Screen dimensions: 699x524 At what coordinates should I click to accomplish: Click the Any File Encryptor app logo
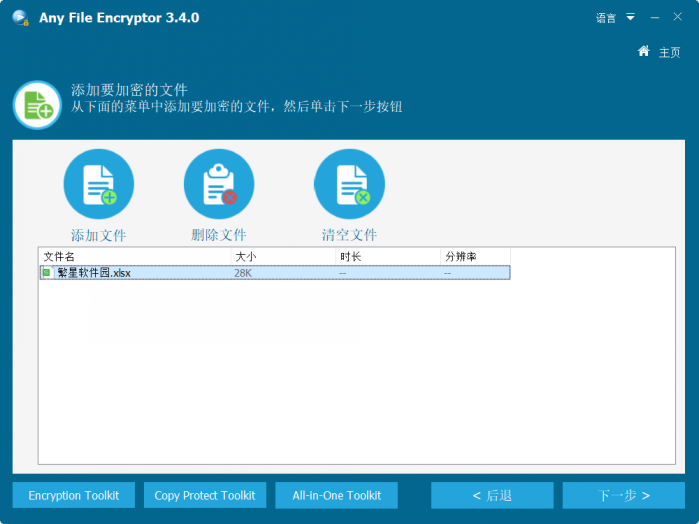point(21,17)
